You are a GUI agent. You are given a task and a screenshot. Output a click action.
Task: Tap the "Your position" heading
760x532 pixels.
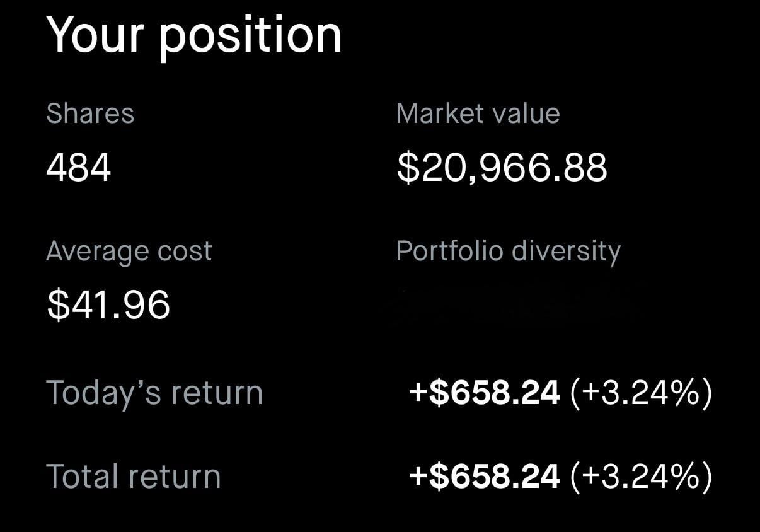194,36
